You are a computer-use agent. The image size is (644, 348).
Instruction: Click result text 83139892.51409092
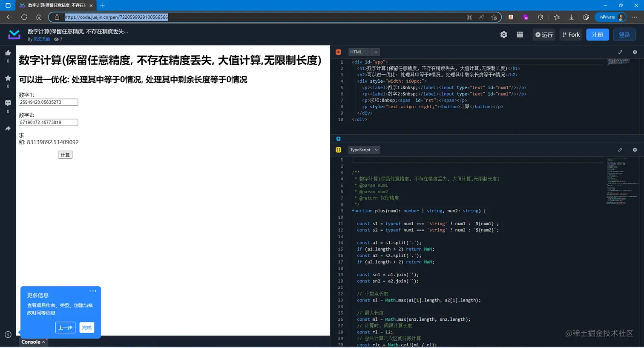[53, 142]
